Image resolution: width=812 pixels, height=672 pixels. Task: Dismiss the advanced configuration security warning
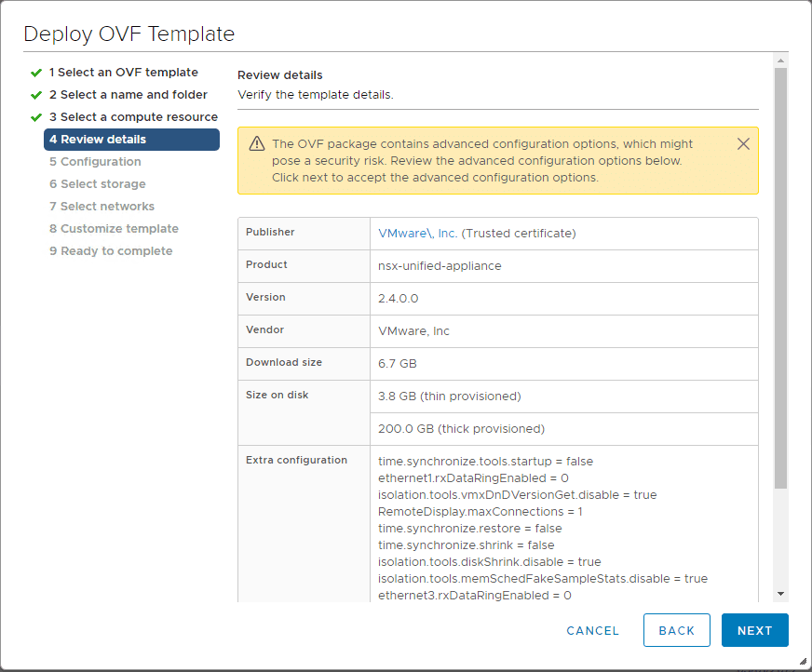(743, 143)
